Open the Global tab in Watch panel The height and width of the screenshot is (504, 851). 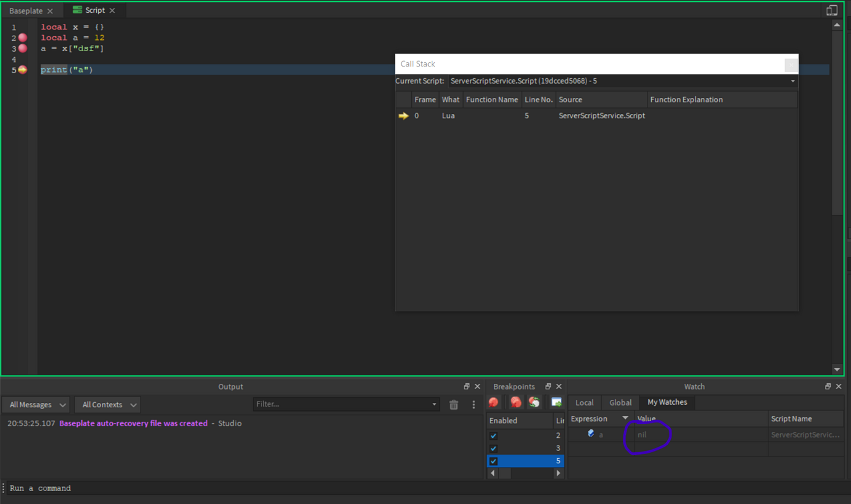click(619, 402)
